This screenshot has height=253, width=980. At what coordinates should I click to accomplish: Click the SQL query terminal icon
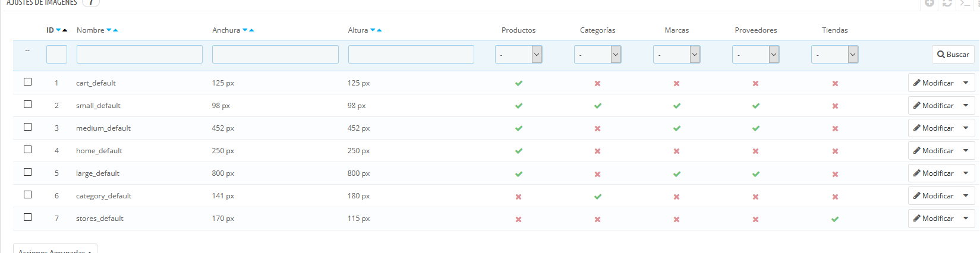965,3
